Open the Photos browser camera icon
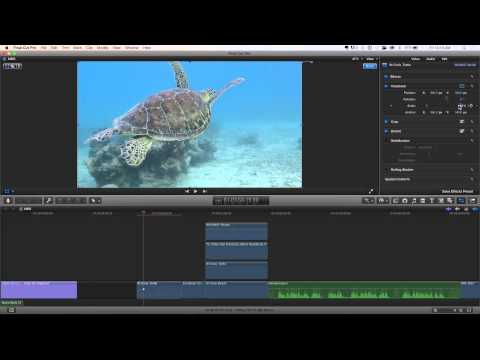Screen dimensions: 480x360 404,200
